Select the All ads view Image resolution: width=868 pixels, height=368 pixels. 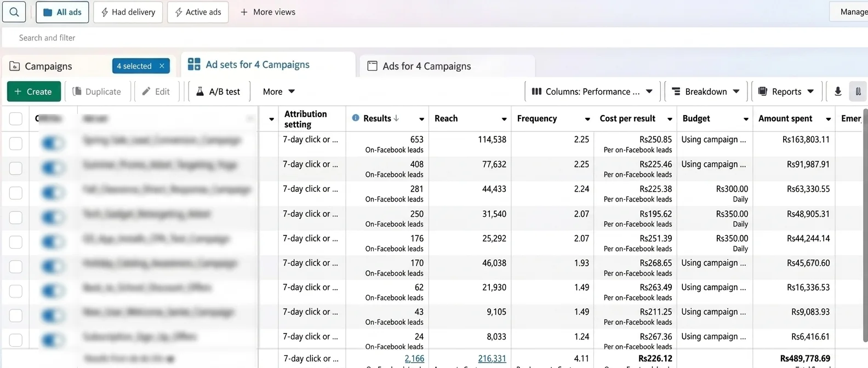coord(62,12)
